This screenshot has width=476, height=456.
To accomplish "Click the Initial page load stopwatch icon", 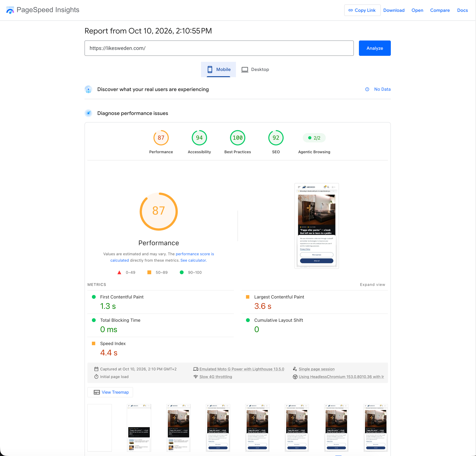I will pyautogui.click(x=96, y=377).
